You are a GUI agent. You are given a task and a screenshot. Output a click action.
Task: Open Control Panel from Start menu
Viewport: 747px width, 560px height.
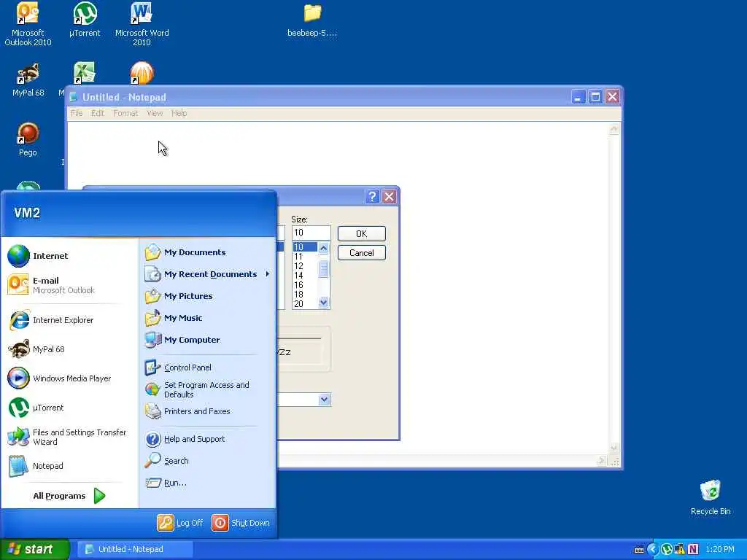tap(207, 367)
